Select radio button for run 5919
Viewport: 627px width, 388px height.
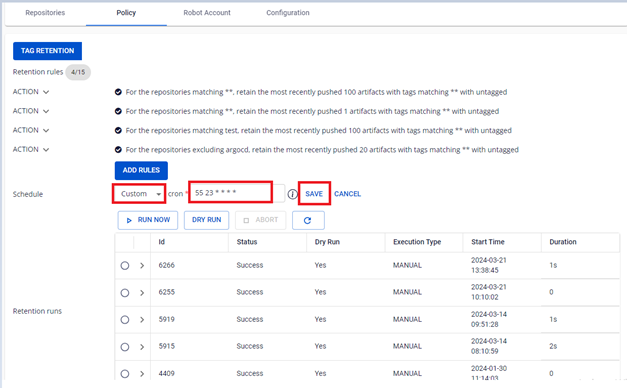click(x=125, y=320)
